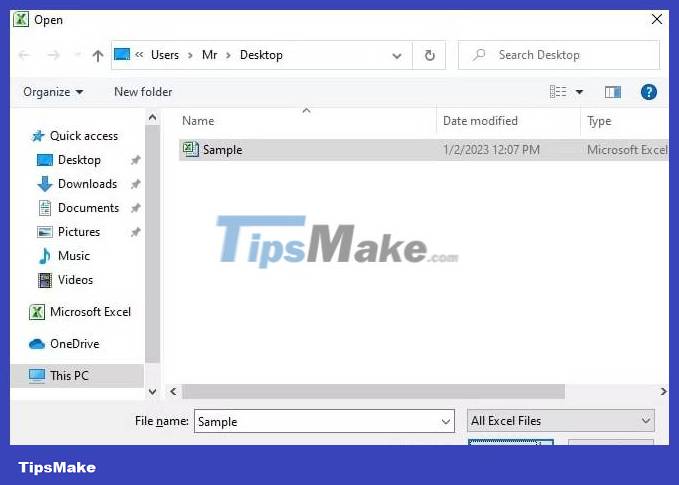Viewport: 679px width, 485px height.
Task: Click the Quick access star icon
Action: [x=38, y=136]
